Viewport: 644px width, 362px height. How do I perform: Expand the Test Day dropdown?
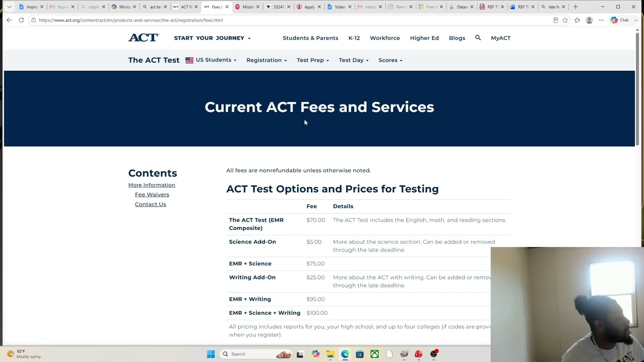(x=353, y=60)
